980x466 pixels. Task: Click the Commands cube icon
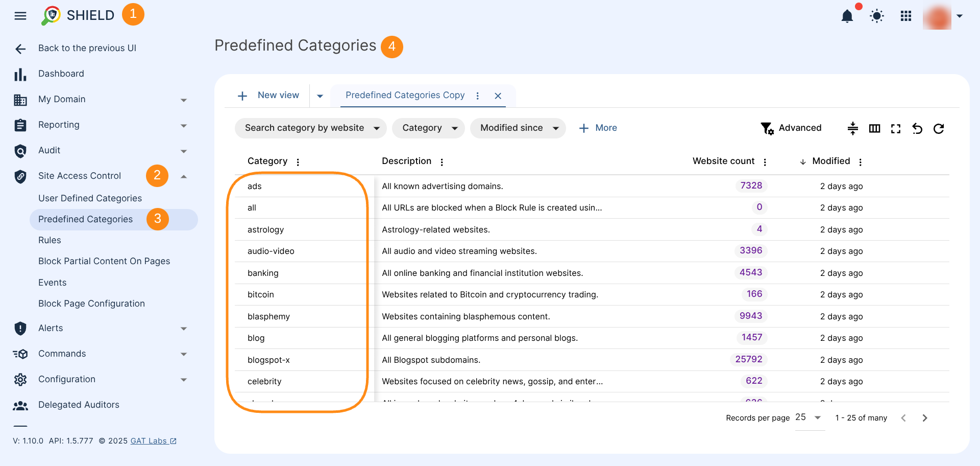(20, 354)
